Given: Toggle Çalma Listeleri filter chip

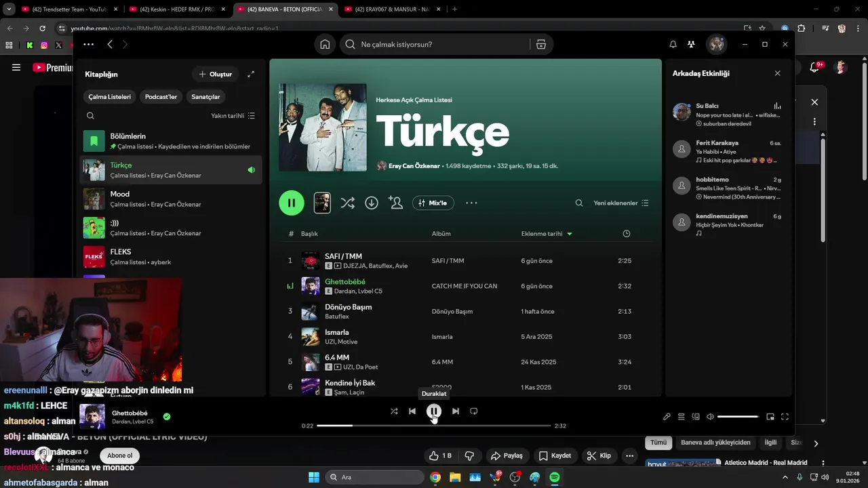Looking at the screenshot, I should tap(109, 96).
